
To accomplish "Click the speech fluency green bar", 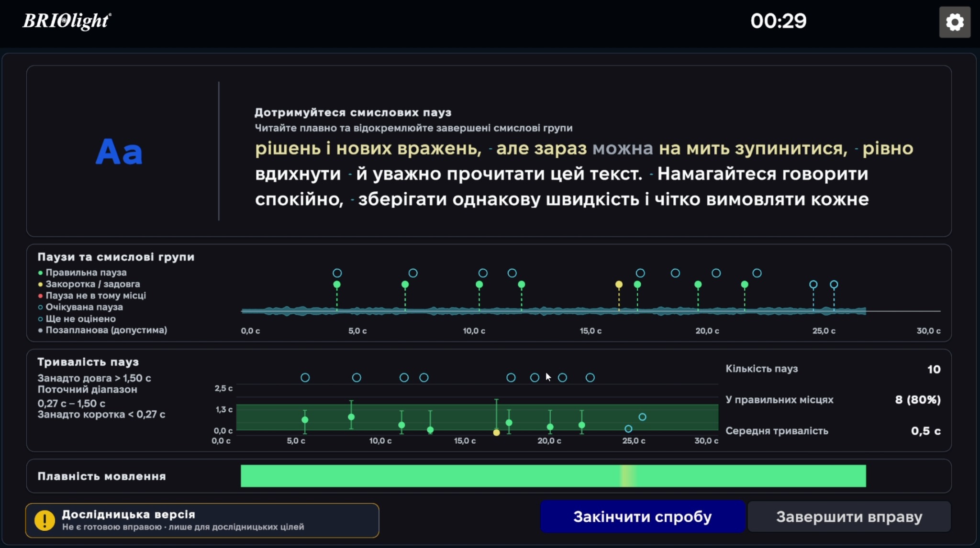I will click(x=553, y=476).
